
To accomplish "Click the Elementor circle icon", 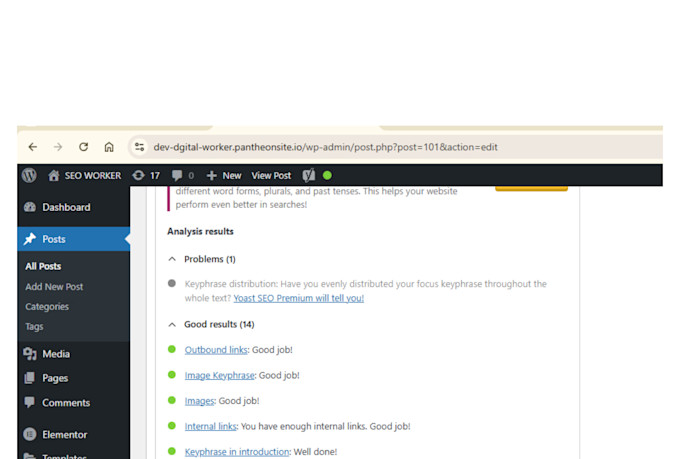I will tap(29, 434).
